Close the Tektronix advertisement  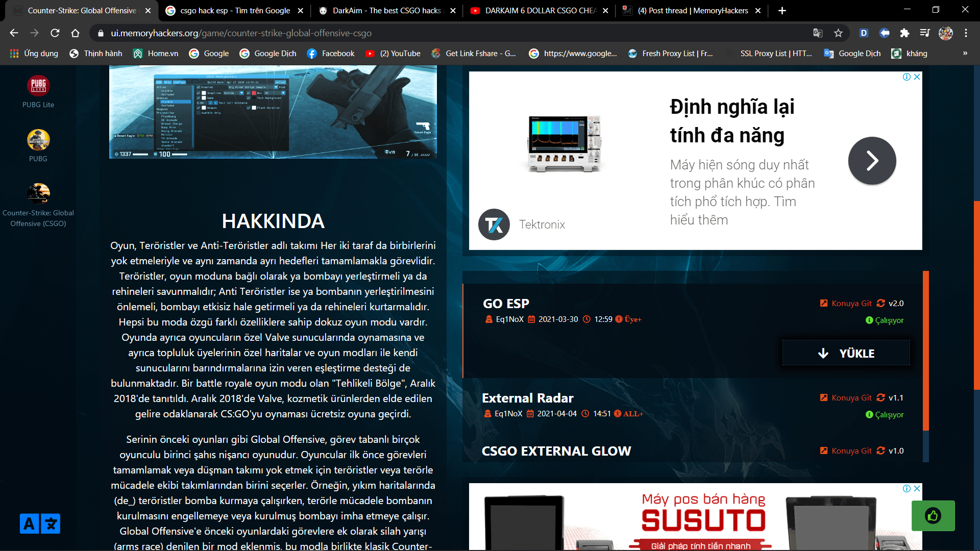(x=917, y=77)
